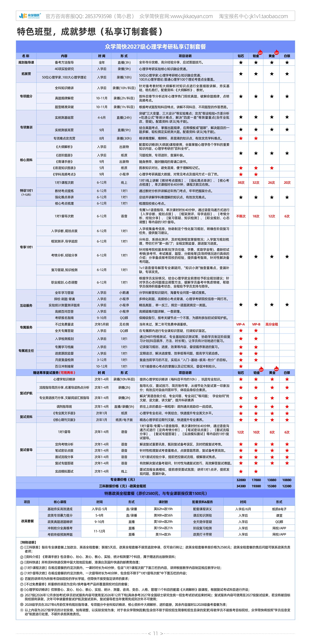Click the VIP-B cell for 不过免费重读
Screen dimensions: 311x644
pos(256,324)
